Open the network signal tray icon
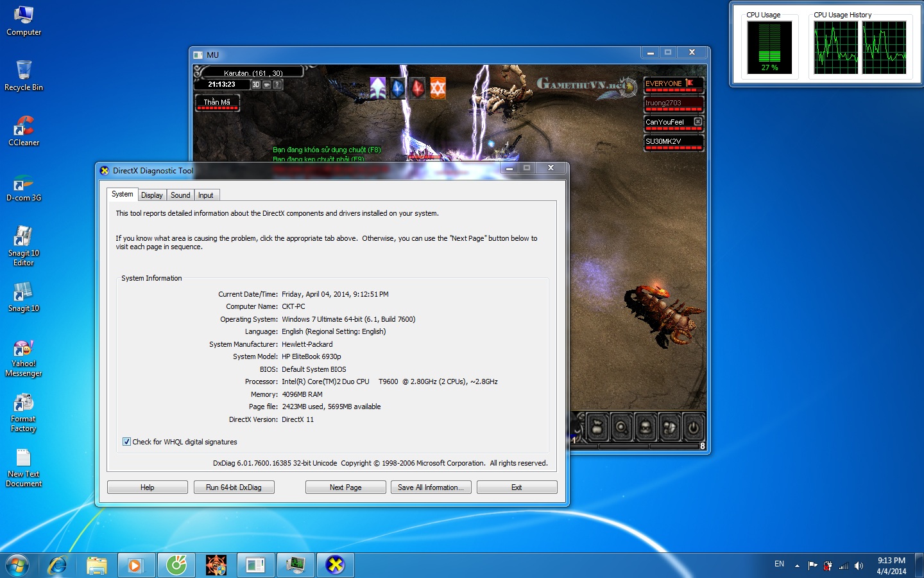Viewport: 924px width, 578px height. pyautogui.click(x=844, y=566)
